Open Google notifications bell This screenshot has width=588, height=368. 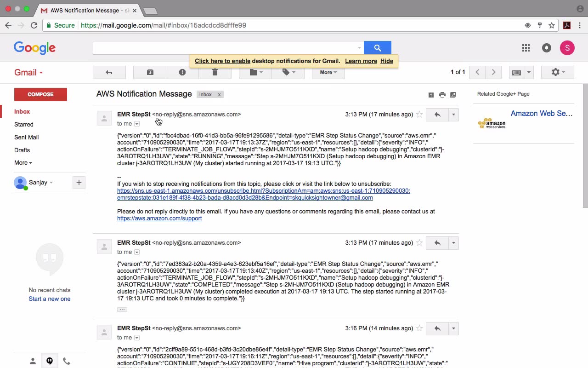point(546,48)
